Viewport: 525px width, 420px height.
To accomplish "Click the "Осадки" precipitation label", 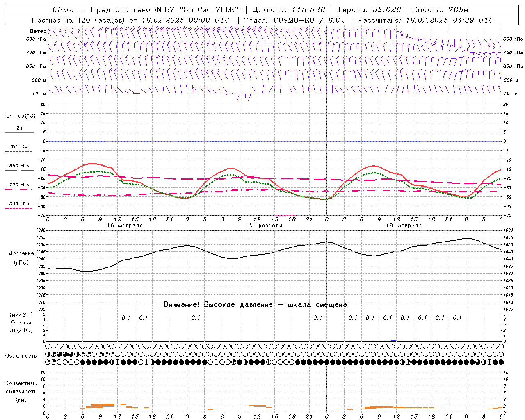I will (x=21, y=322).
